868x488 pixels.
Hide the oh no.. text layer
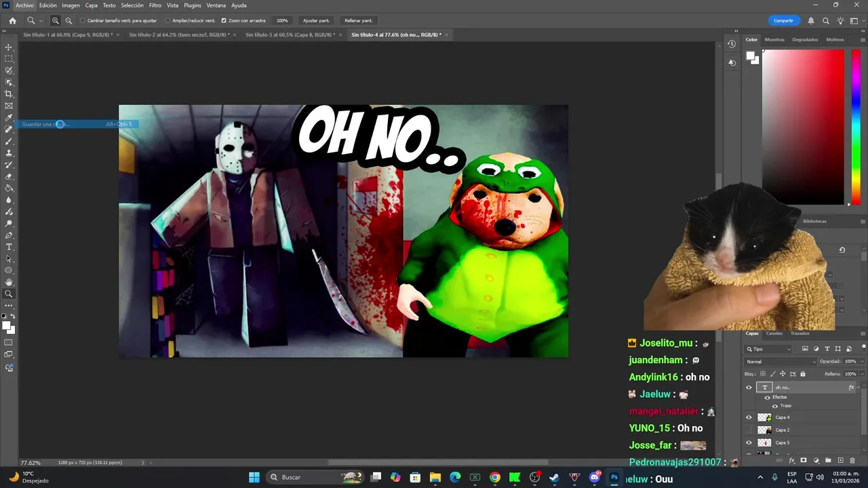coord(749,388)
